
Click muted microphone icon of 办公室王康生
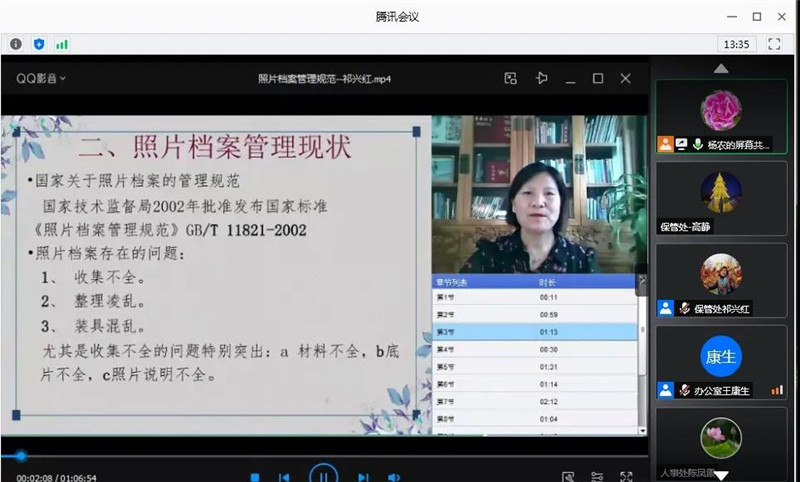(684, 390)
